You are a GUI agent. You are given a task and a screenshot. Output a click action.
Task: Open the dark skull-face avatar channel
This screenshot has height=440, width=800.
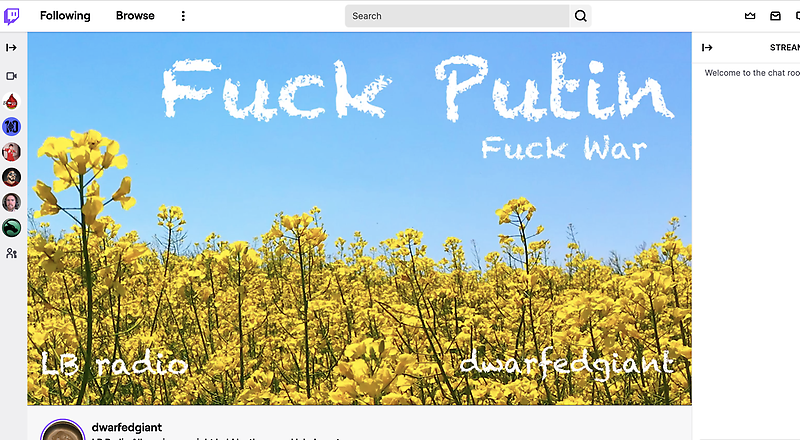[12, 177]
